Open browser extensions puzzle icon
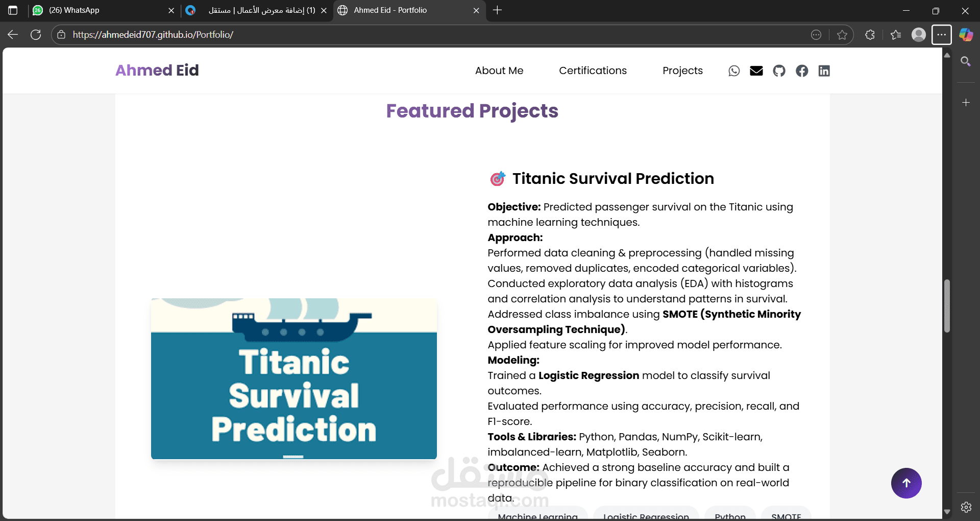The height and width of the screenshot is (521, 980). pyautogui.click(x=870, y=35)
